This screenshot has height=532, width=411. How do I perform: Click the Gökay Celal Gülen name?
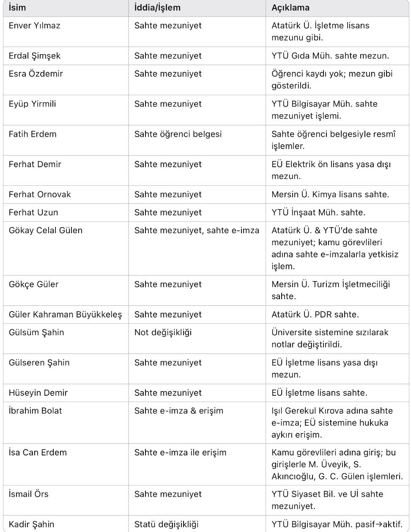pos(46,231)
